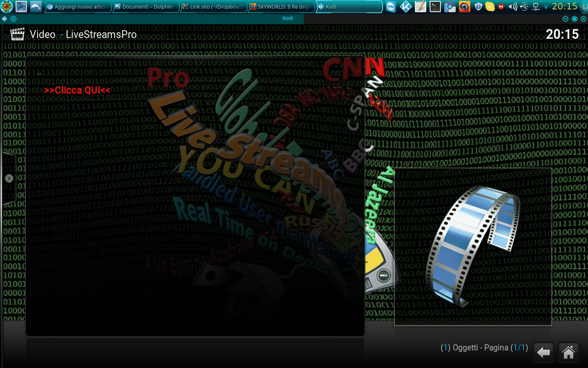The width and height of the screenshot is (588, 368).
Task: Expand hidden system tray icons arrow
Action: (546, 7)
